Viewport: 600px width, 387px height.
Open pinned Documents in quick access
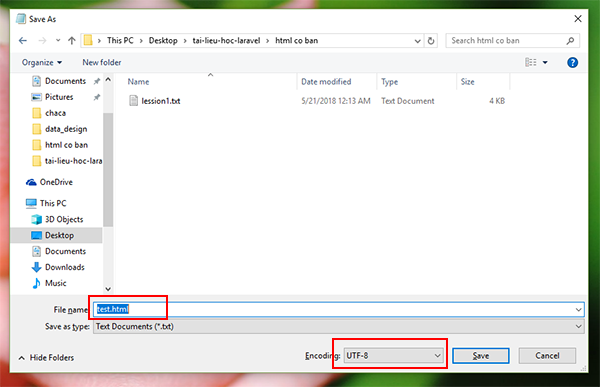[x=65, y=81]
